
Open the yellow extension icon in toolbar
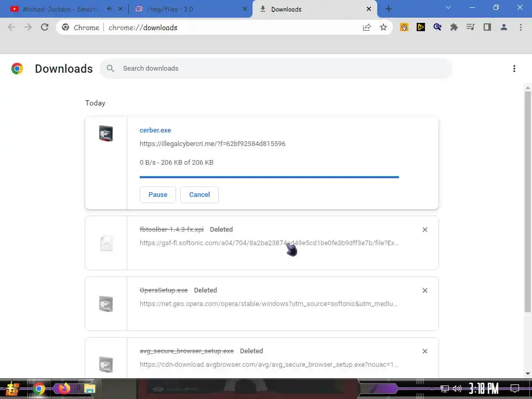404,27
